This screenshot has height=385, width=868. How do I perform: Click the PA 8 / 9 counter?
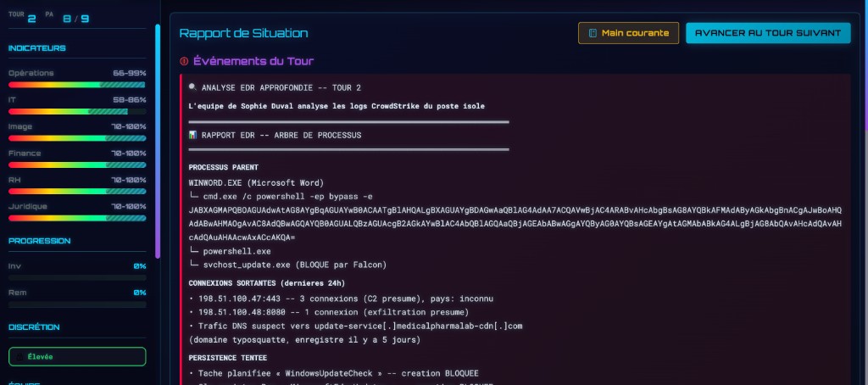[67, 18]
